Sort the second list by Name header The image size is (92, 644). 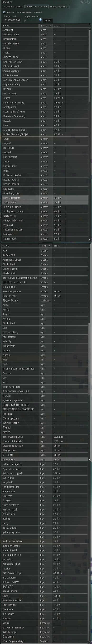pos(20,246)
